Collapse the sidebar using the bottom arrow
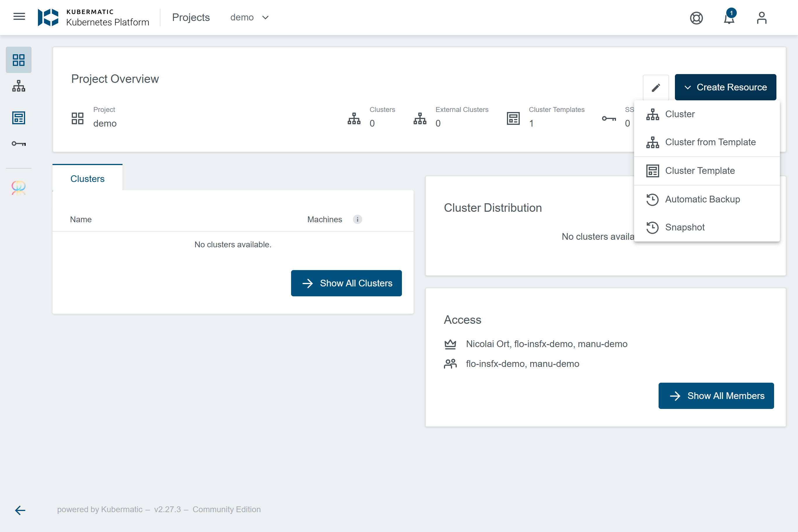 20,510
